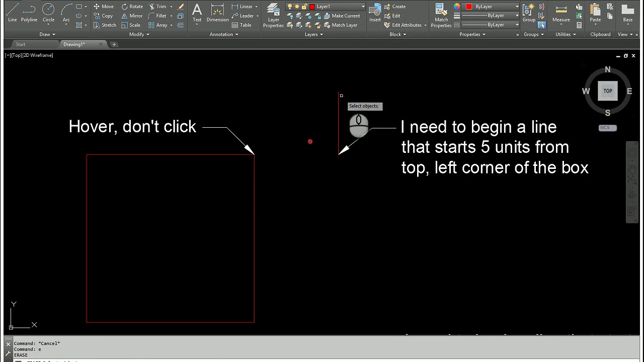Viewport: 644px width, 362px height.
Task: Open the Linear dimension dropdown arrow
Action: pos(257,7)
